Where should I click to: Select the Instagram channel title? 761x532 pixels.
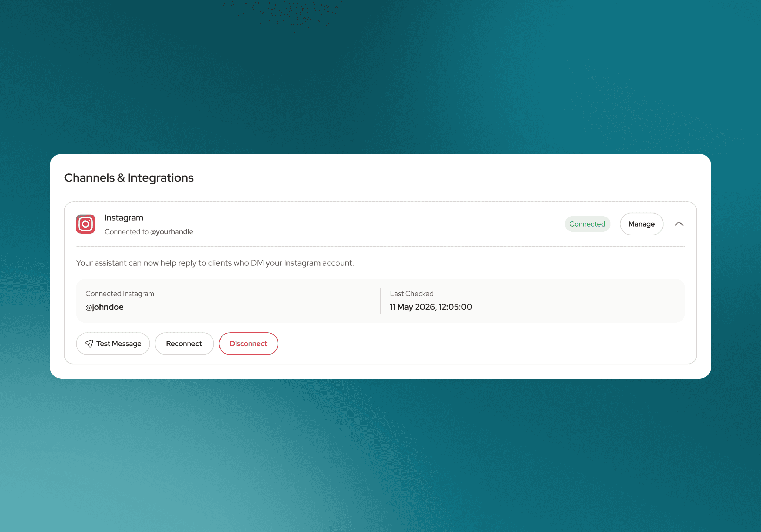click(124, 217)
